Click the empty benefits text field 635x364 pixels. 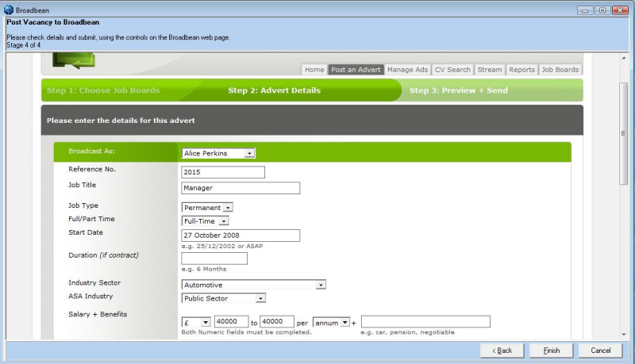point(425,321)
